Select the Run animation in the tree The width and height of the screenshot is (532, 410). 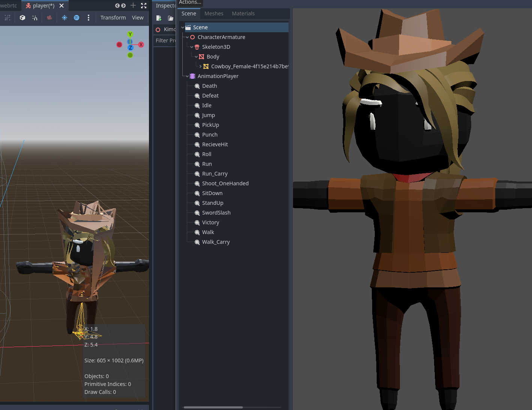[207, 164]
